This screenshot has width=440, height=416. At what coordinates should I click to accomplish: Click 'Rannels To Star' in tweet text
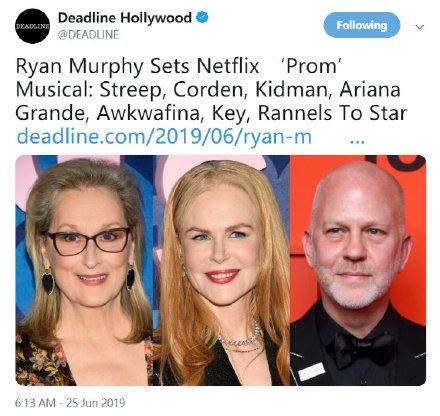coord(332,113)
